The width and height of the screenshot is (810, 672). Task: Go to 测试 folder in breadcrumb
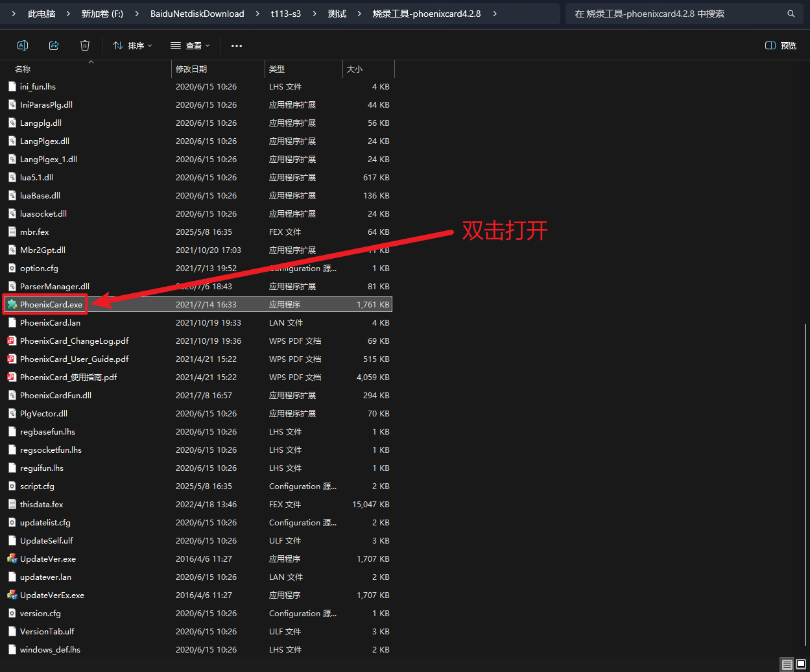pos(337,14)
